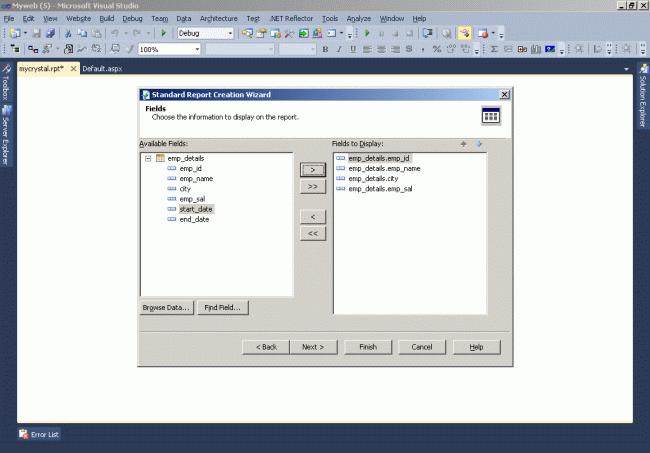Open the Architecture menu
The width and height of the screenshot is (650, 453).
coord(218,19)
